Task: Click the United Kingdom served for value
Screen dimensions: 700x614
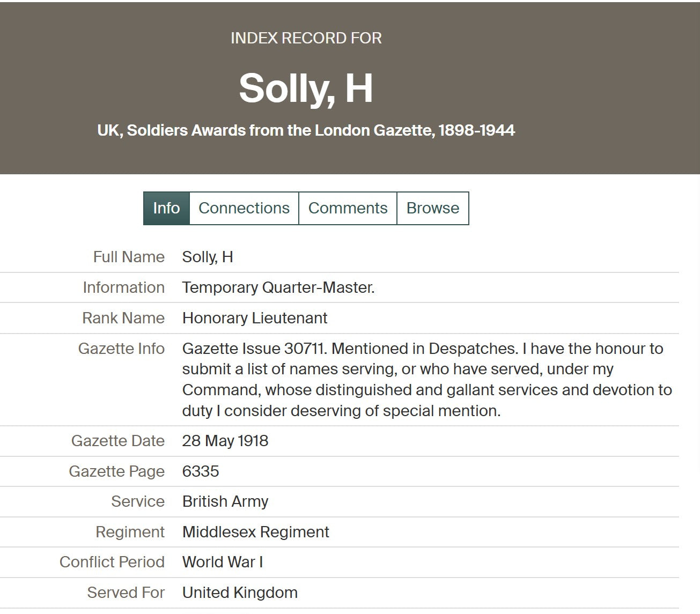Action: coord(240,593)
